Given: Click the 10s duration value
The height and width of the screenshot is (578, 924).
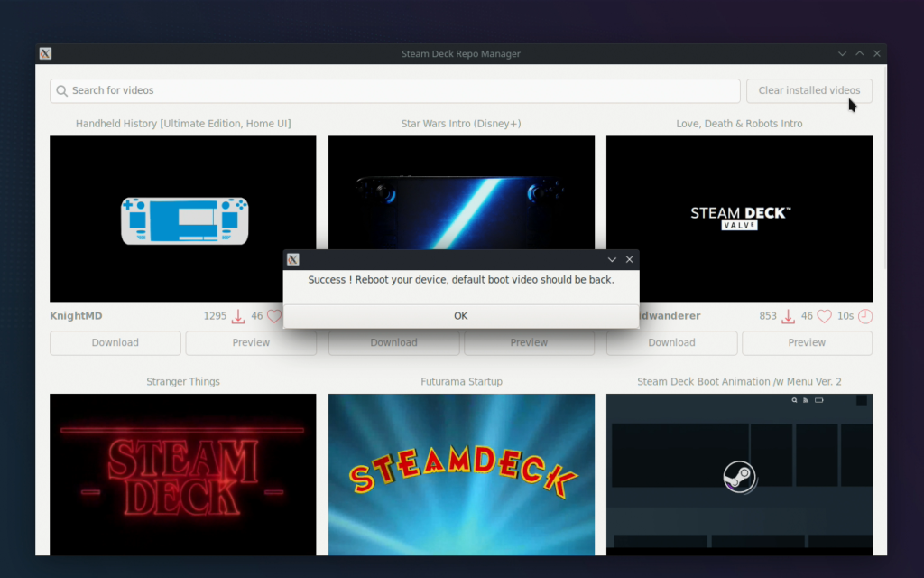Looking at the screenshot, I should 845,315.
